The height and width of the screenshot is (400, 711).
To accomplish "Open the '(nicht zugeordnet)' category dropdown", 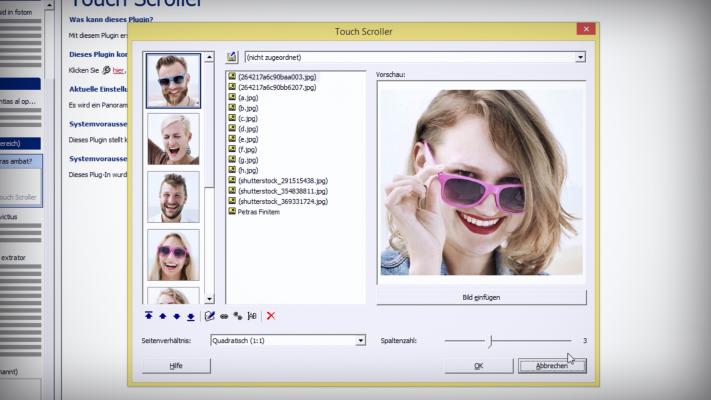I will click(580, 58).
